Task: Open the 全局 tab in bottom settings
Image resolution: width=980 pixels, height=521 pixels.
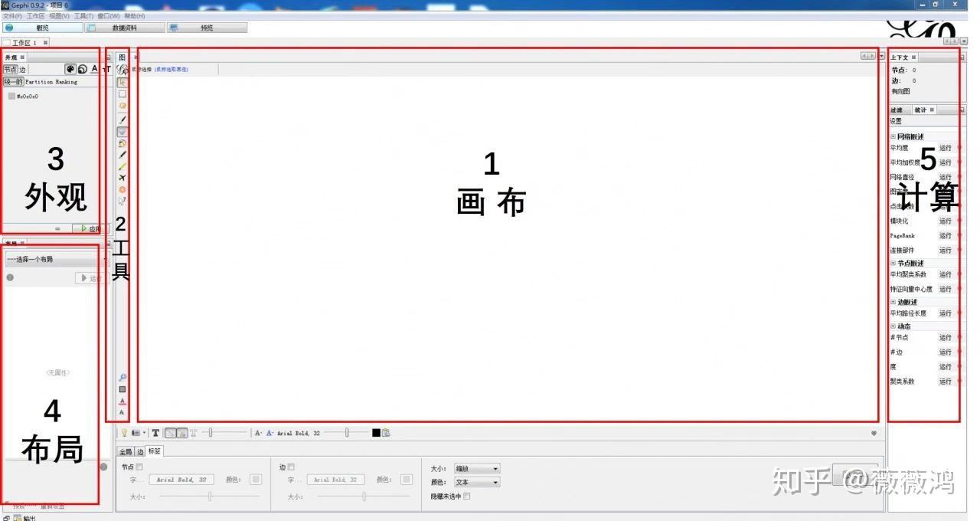Action: [x=126, y=451]
